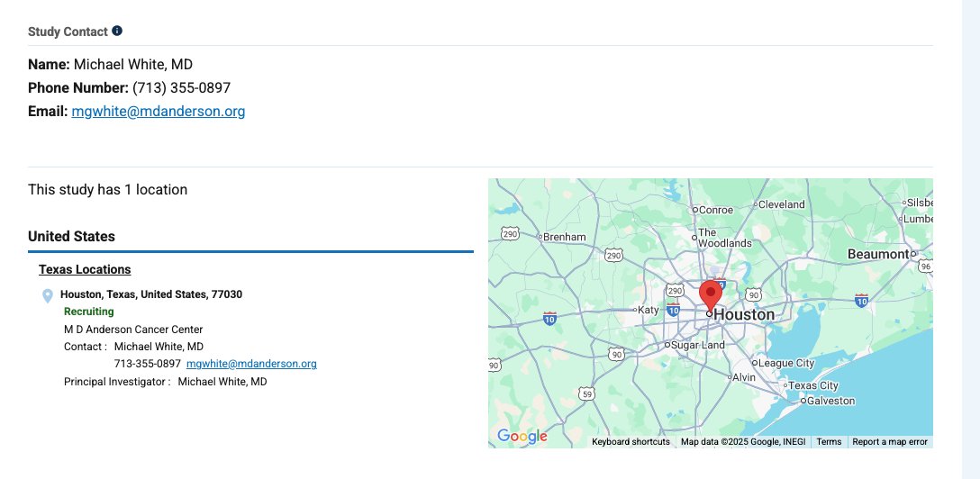Open the mgwhite@mdanderson.org link under Study Contact
980x479 pixels.
click(x=159, y=111)
